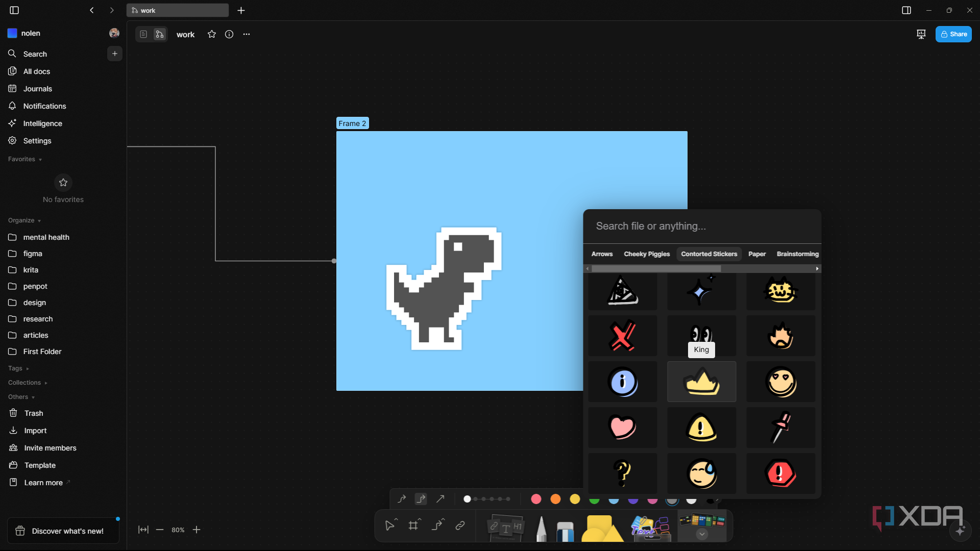Switch to page mode toggle
Viewport: 980px width, 551px height.
pos(143,34)
